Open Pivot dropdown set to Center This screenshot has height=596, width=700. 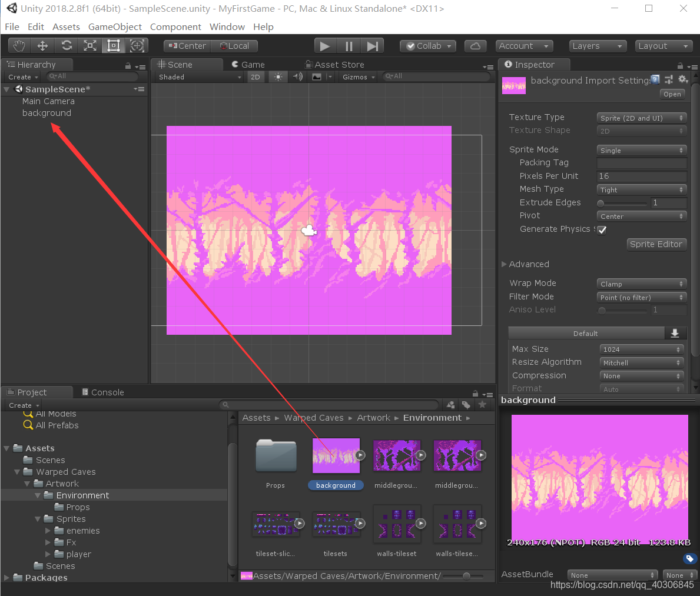click(642, 216)
